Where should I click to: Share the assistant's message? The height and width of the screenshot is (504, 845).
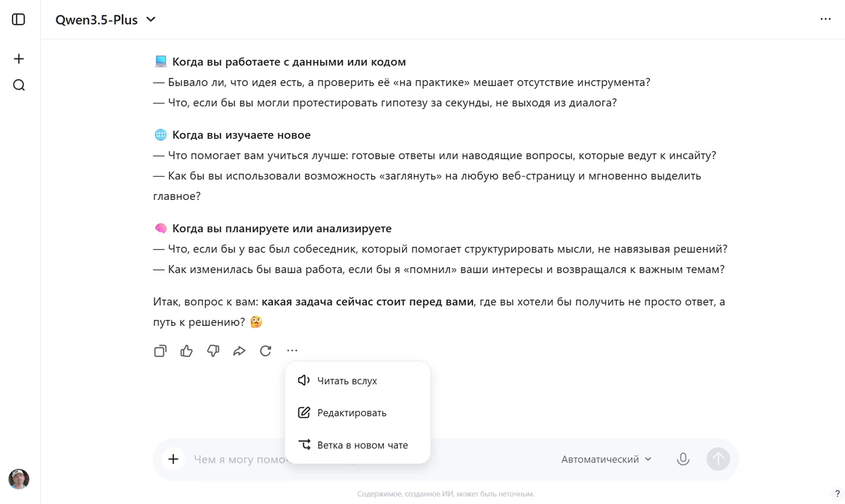tap(239, 351)
